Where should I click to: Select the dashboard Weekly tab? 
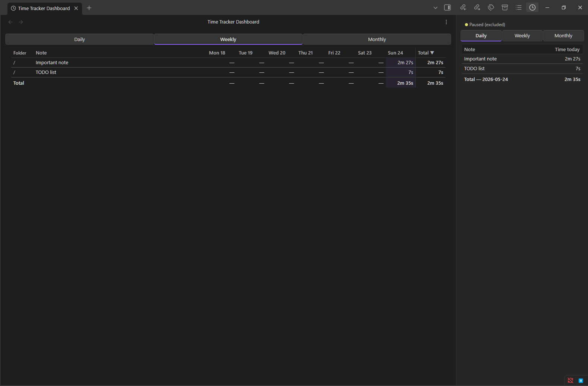pyautogui.click(x=228, y=39)
